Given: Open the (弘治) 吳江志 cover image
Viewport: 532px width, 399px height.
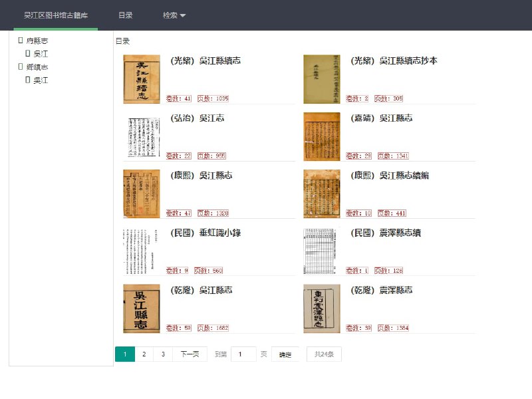Looking at the screenshot, I should pyautogui.click(x=142, y=136).
